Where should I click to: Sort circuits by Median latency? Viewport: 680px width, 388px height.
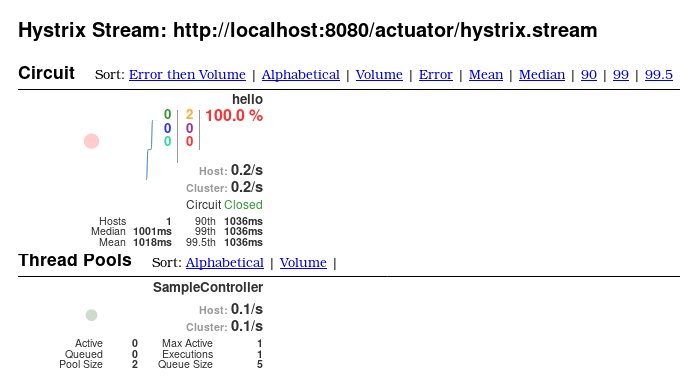(x=542, y=75)
